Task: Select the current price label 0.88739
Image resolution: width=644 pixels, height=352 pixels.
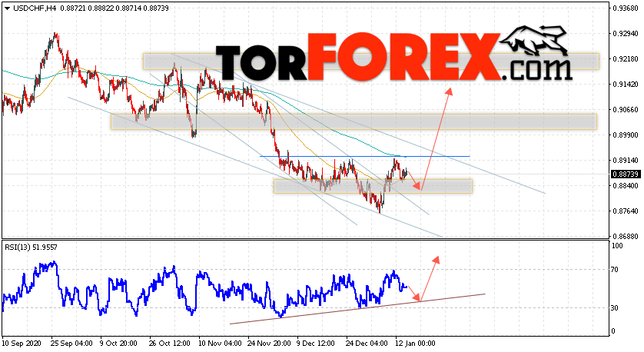Action: tap(626, 174)
